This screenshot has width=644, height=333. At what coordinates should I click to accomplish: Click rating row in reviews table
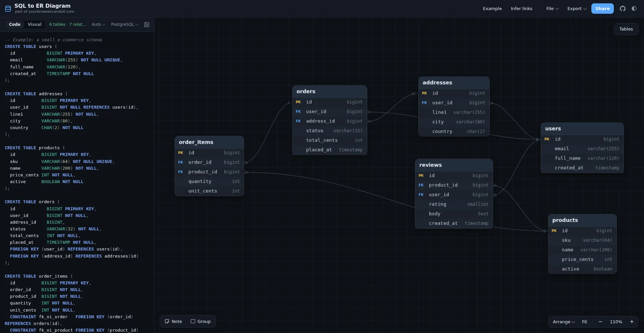click(454, 204)
